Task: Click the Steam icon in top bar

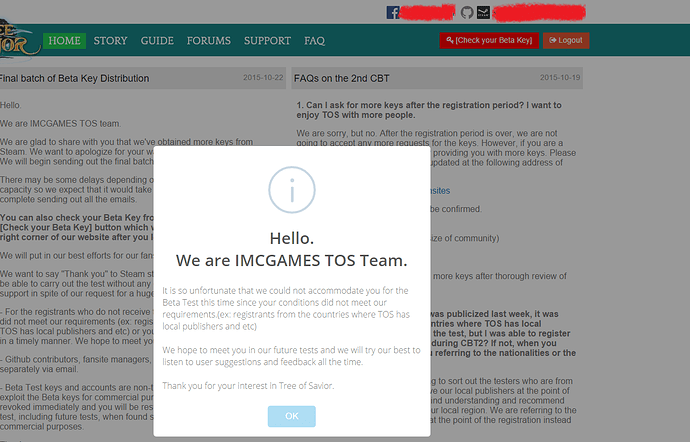Action: pyautogui.click(x=483, y=12)
